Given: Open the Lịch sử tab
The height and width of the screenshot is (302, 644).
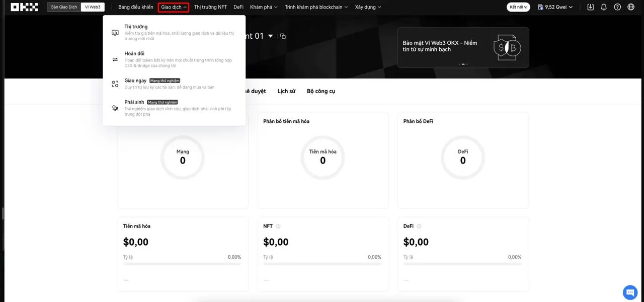Looking at the screenshot, I should point(286,91).
